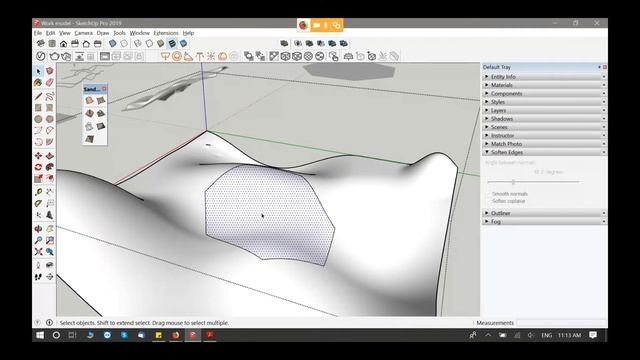Enable Shaded With Textures style
The image size is (640, 360).
tap(172, 43)
